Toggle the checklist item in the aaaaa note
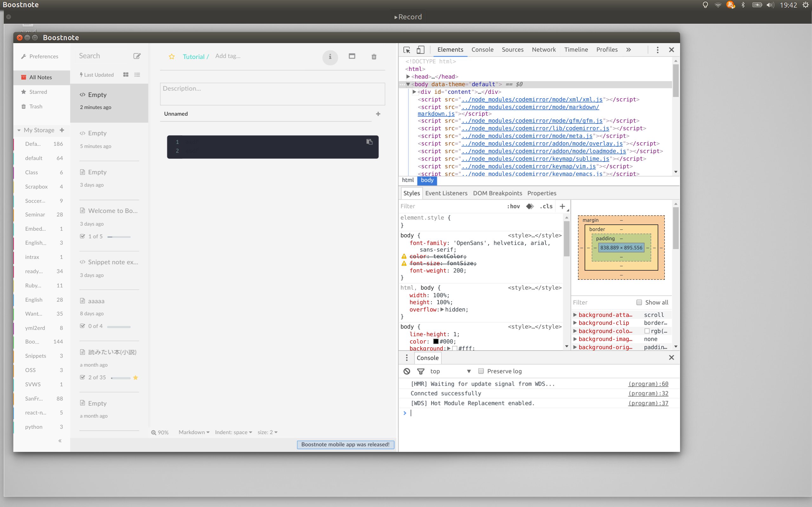 click(82, 326)
